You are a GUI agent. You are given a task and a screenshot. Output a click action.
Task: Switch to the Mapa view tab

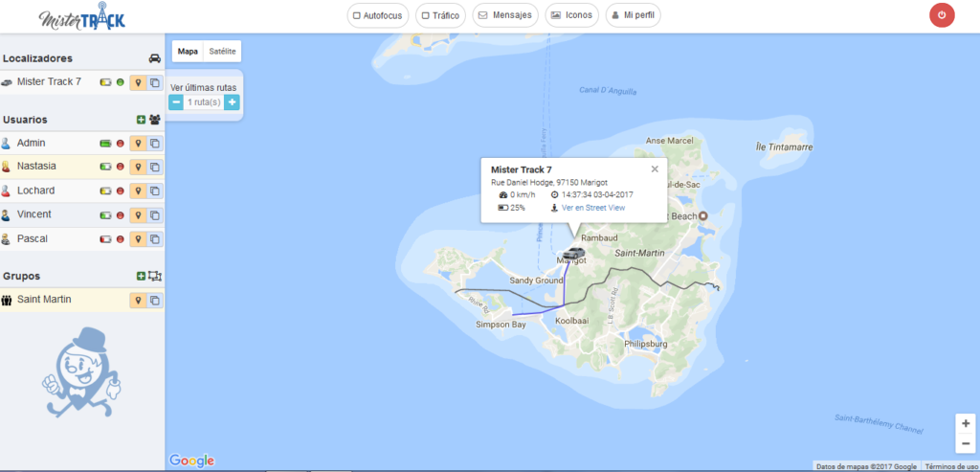tap(188, 52)
